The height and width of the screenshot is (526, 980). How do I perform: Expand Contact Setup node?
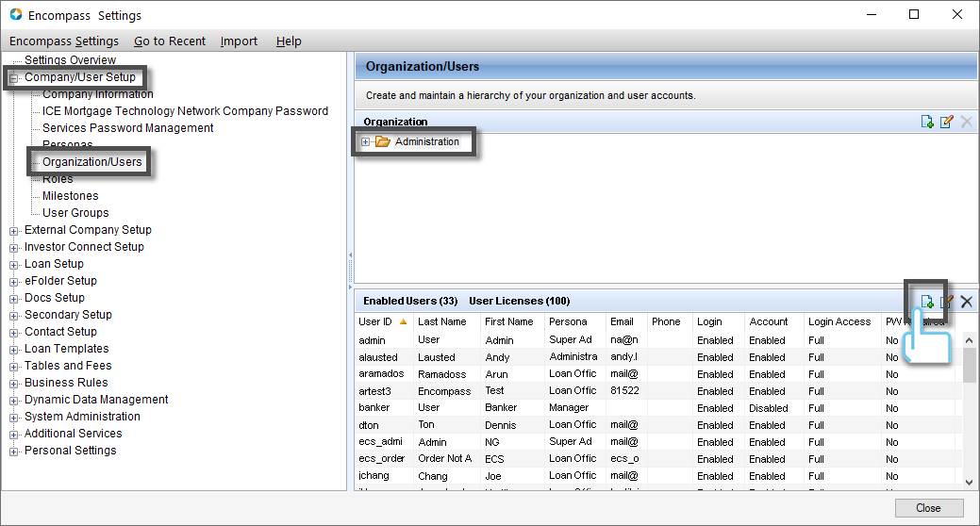[x=14, y=333]
